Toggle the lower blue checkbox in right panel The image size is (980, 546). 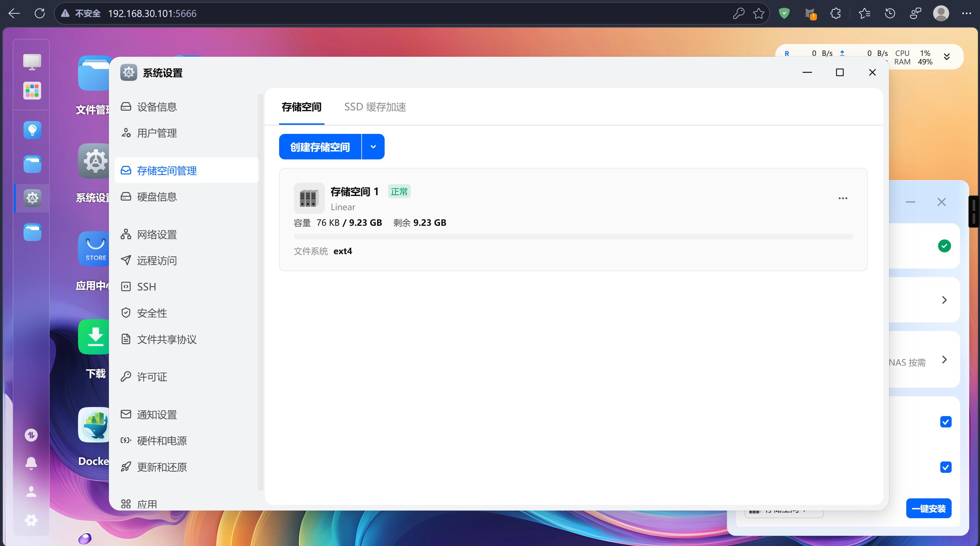[x=945, y=467]
